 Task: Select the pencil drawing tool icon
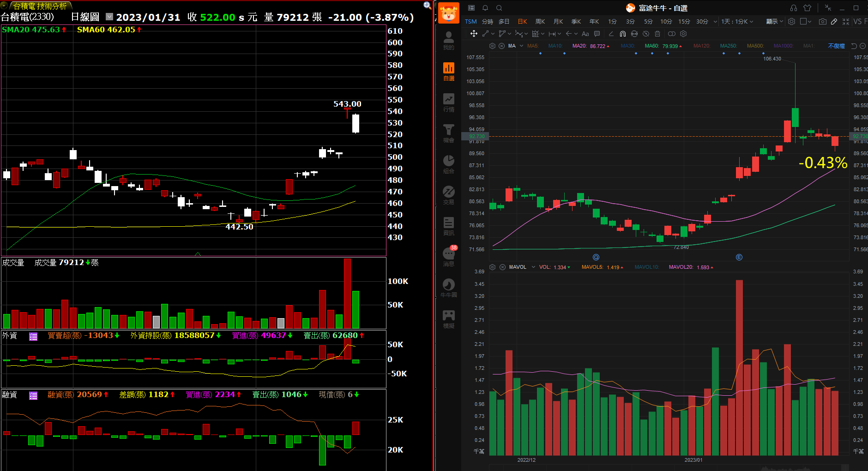[x=834, y=22]
